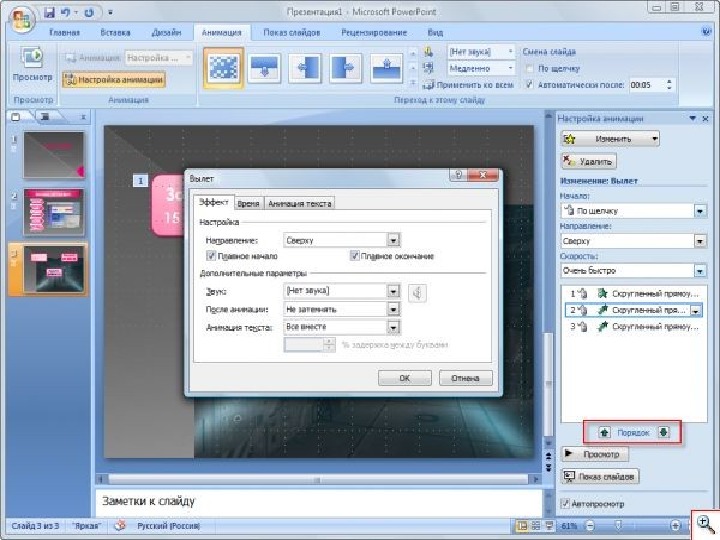Screen dimensions: 720x540
Task: Click OK in Вылет dialog
Action: point(405,378)
